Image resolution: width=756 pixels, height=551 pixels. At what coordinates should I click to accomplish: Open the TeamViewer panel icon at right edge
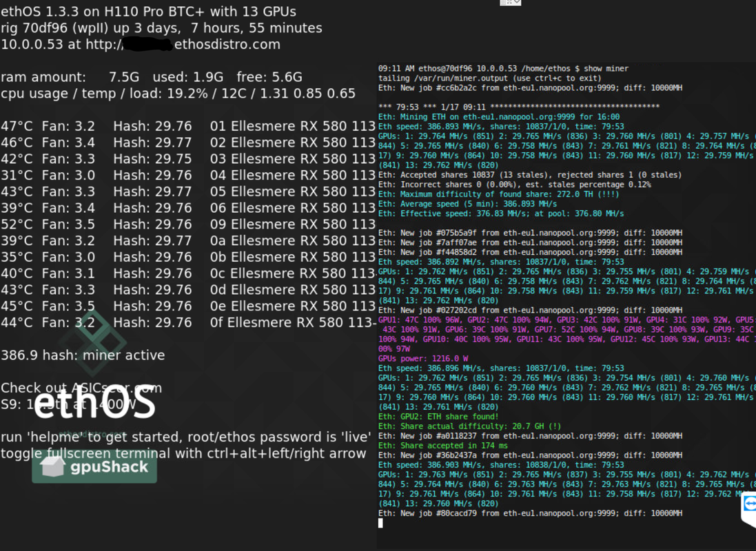(x=750, y=504)
